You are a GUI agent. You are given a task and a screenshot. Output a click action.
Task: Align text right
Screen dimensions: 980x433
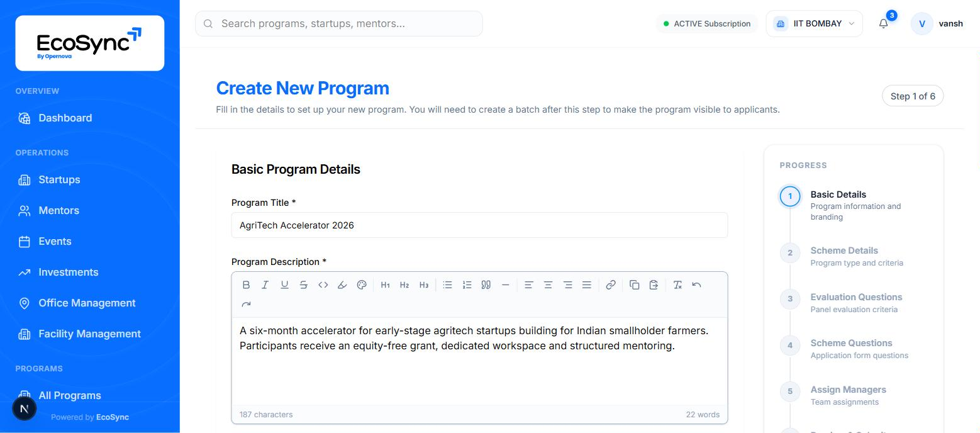[567, 285]
